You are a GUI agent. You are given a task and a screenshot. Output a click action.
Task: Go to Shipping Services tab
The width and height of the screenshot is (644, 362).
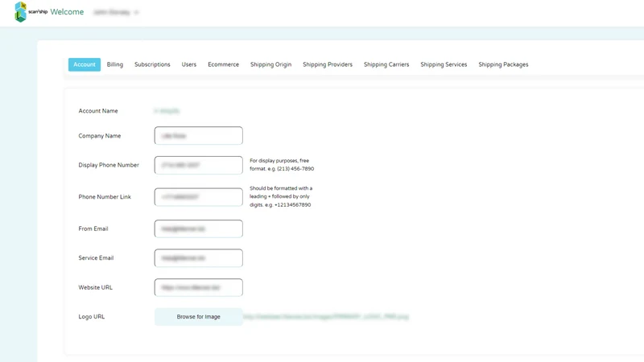click(x=444, y=64)
